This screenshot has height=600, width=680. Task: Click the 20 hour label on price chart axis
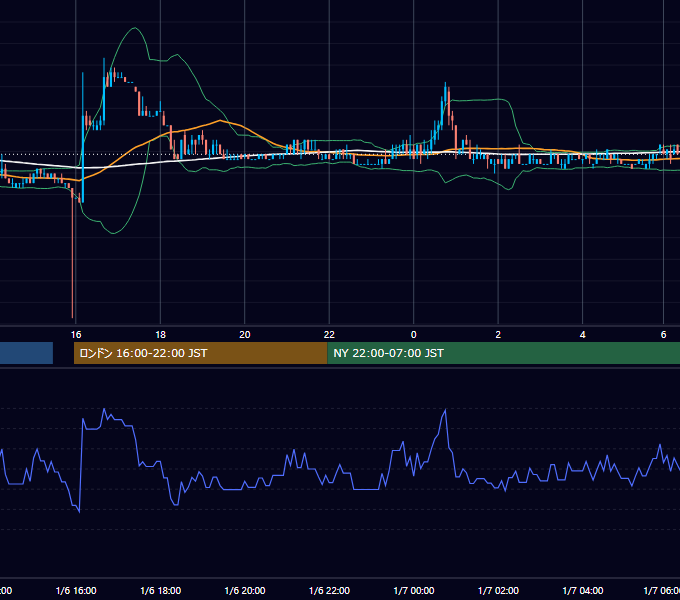coord(245,335)
